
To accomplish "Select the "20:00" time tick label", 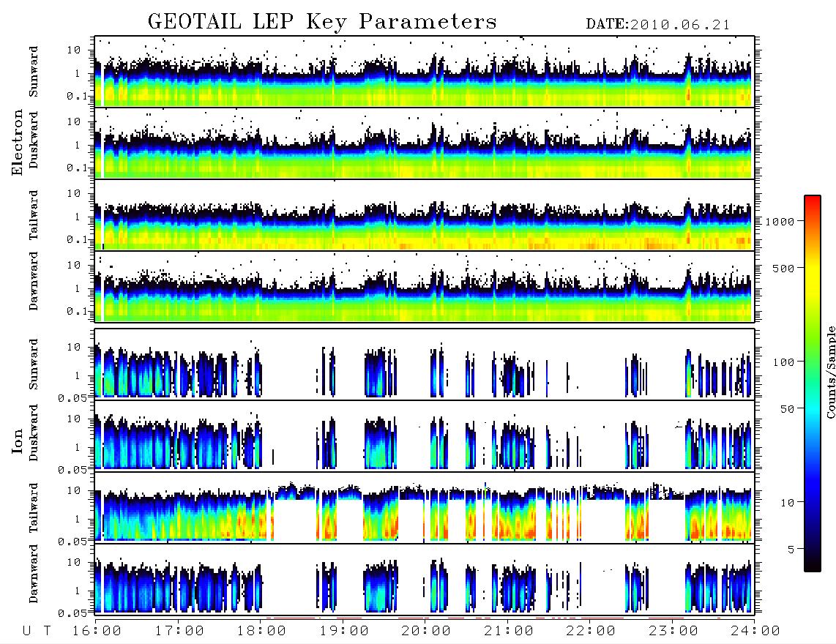I will click(426, 632).
